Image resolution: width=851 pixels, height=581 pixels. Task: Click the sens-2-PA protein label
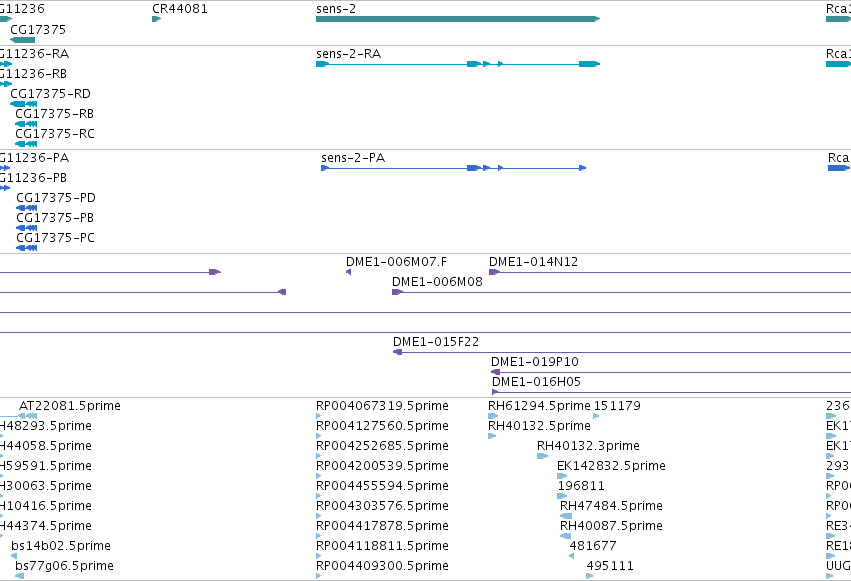(x=353, y=158)
